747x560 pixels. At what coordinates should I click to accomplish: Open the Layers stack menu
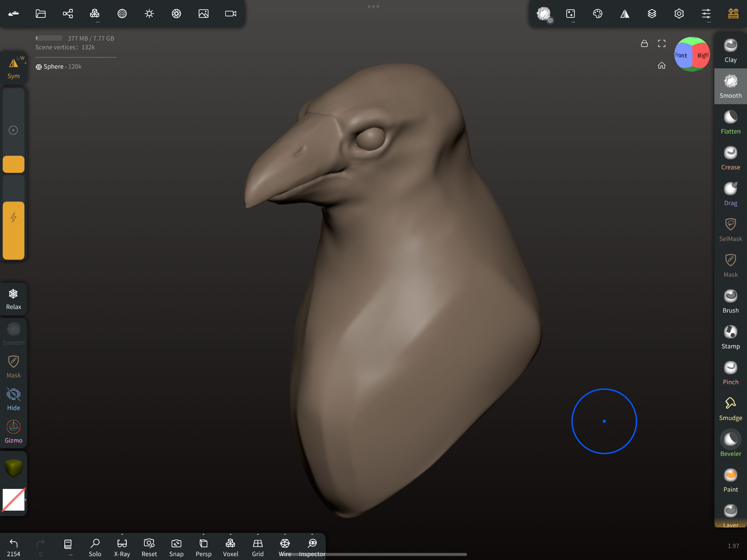[652, 14]
